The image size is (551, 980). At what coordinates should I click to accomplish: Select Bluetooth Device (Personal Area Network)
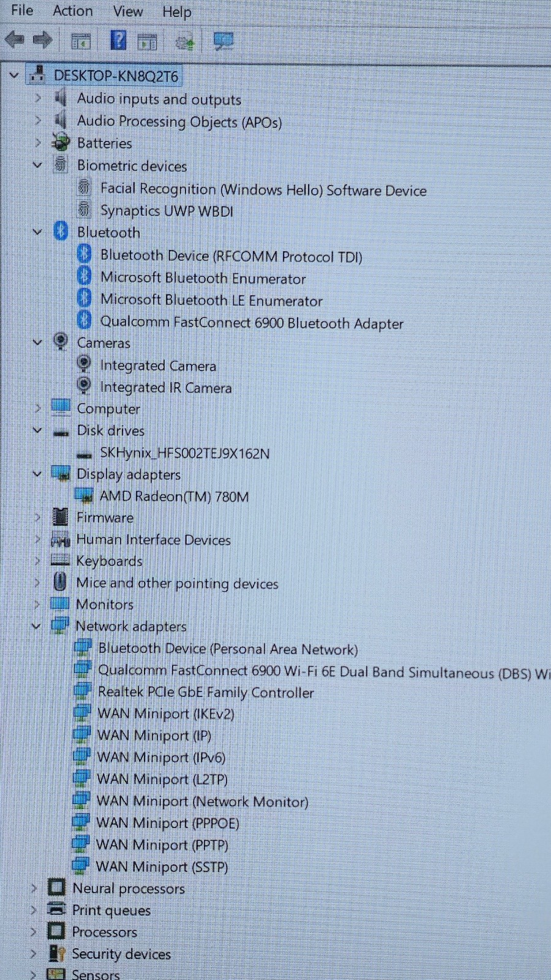click(x=228, y=649)
